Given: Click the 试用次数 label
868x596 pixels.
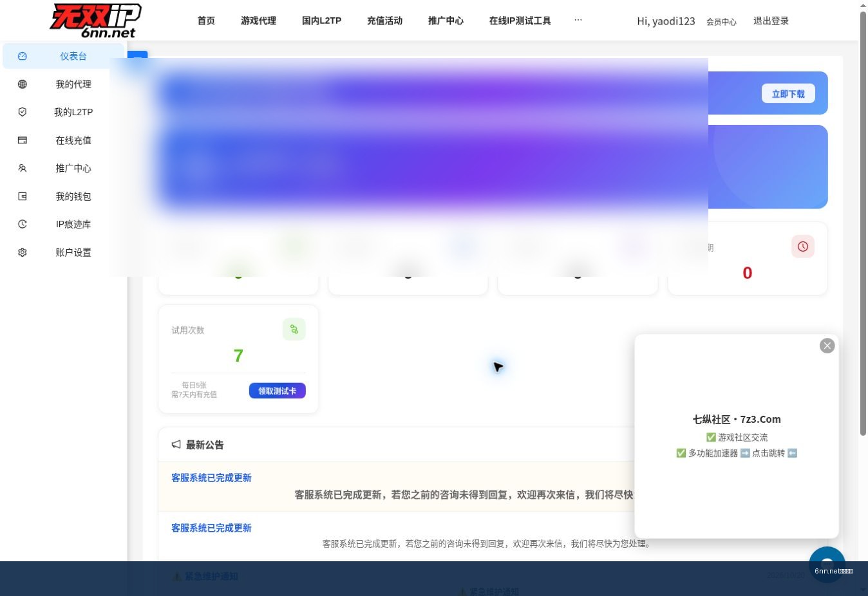Looking at the screenshot, I should pos(187,330).
